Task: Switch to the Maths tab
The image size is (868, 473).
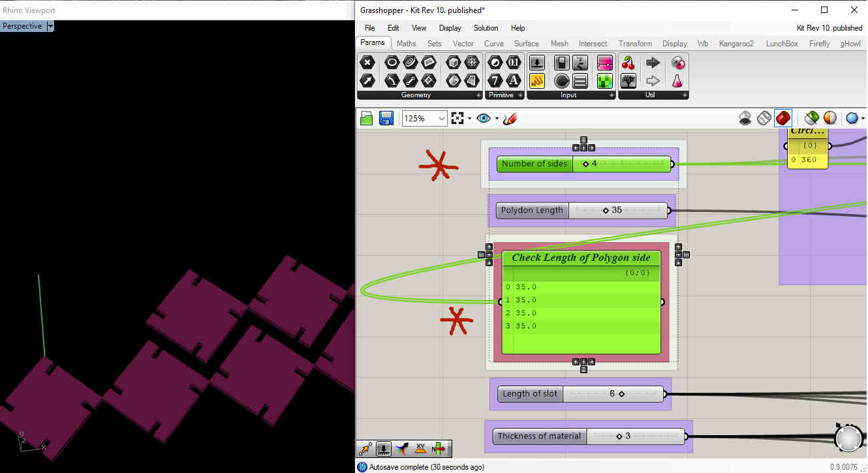Action: [406, 44]
